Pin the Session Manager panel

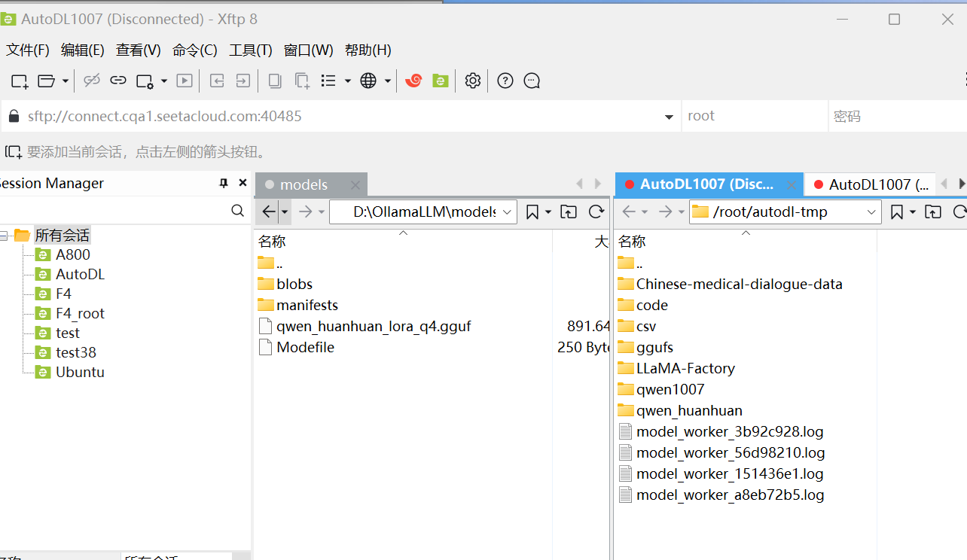224,183
